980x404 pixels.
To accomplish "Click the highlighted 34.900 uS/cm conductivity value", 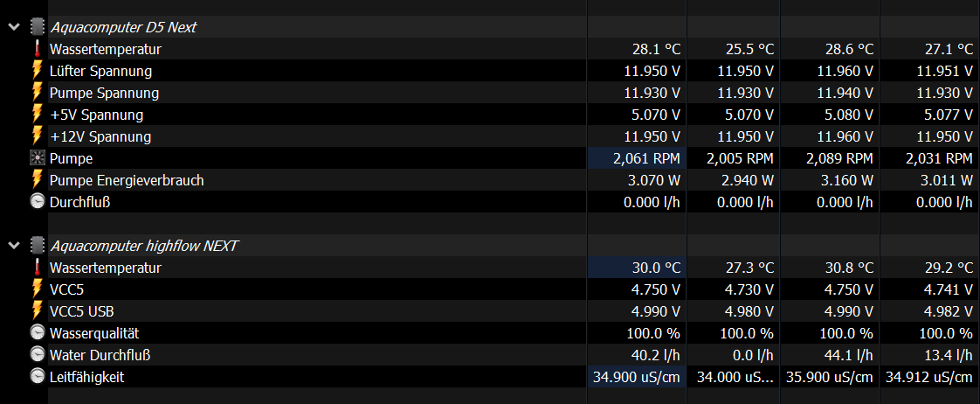I will click(636, 378).
